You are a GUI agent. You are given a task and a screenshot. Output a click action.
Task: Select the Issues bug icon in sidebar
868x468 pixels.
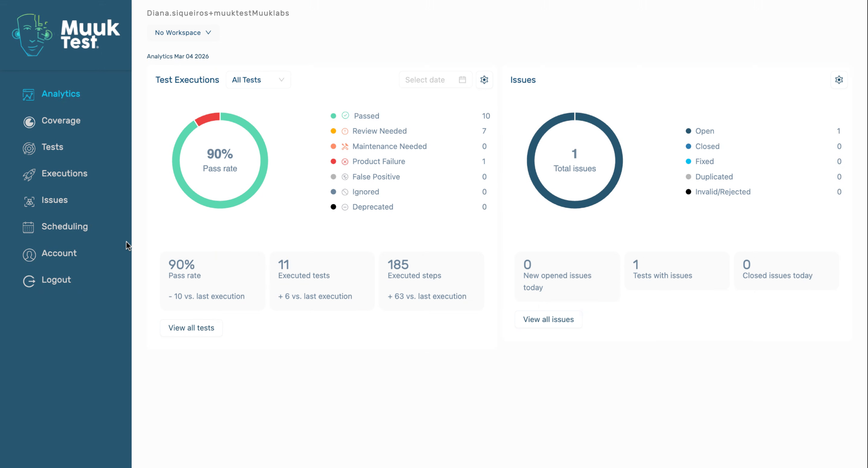(28, 201)
